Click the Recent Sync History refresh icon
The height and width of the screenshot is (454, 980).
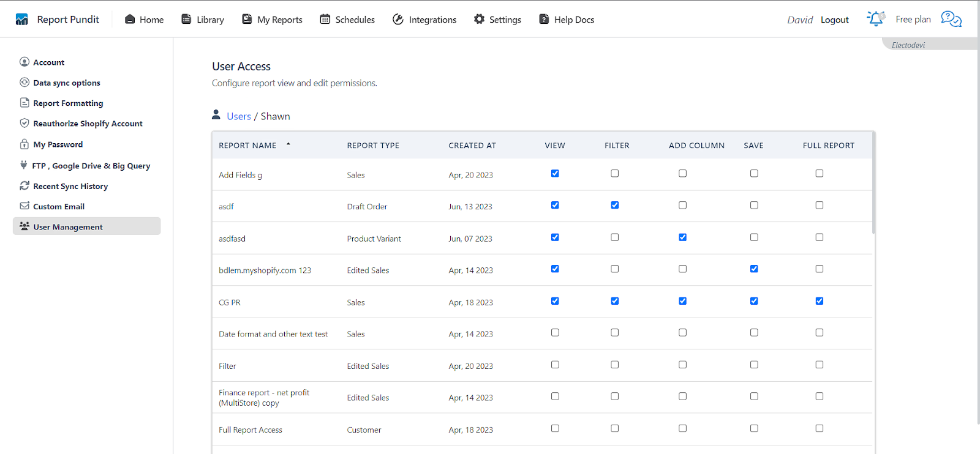tap(24, 186)
